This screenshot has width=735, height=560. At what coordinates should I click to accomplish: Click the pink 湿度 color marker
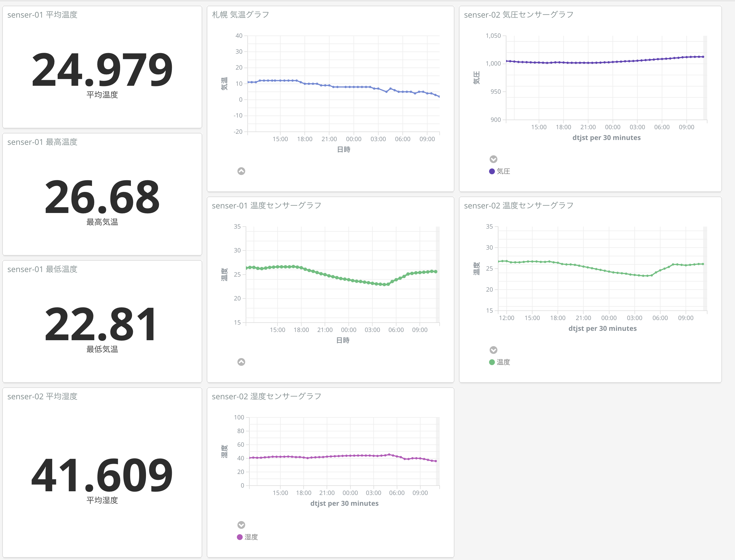coord(239,537)
